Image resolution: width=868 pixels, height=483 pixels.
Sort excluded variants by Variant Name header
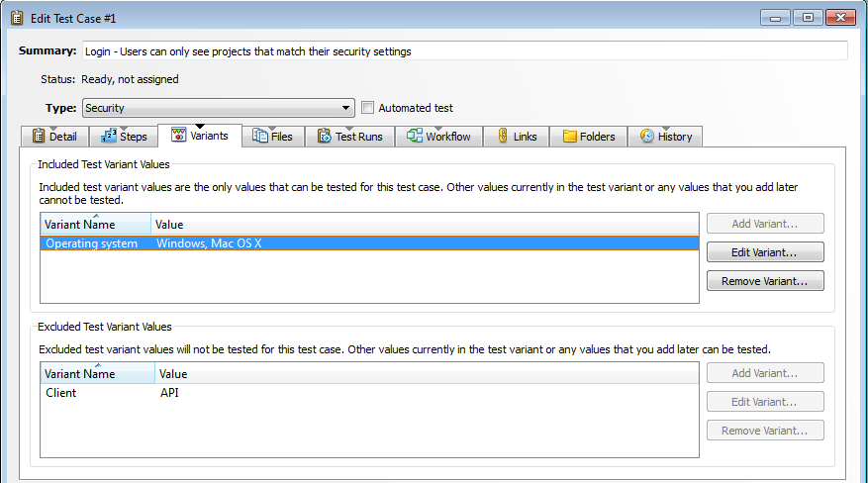(97, 374)
